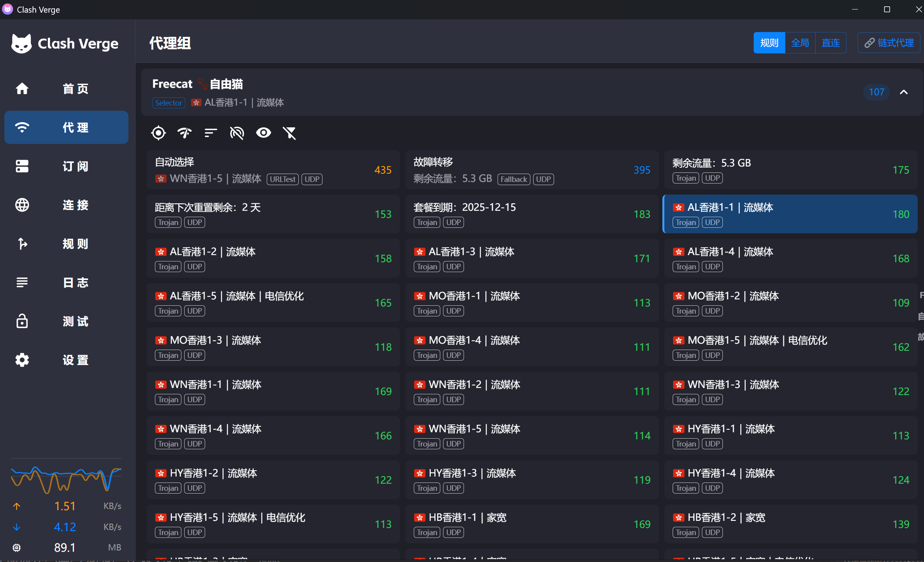
Task: Switch to Rule mode (规则)
Action: 769,43
